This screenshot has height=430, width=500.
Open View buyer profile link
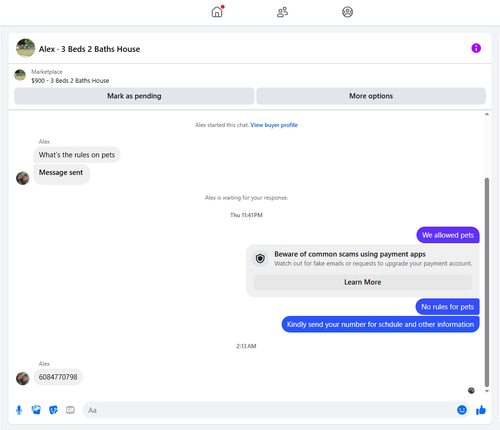click(274, 125)
